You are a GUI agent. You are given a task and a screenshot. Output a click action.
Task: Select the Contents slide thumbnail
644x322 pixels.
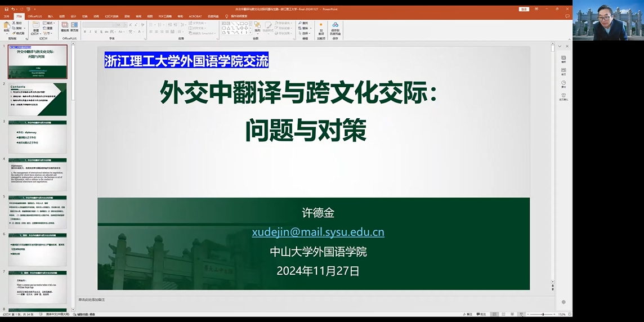coord(37,100)
